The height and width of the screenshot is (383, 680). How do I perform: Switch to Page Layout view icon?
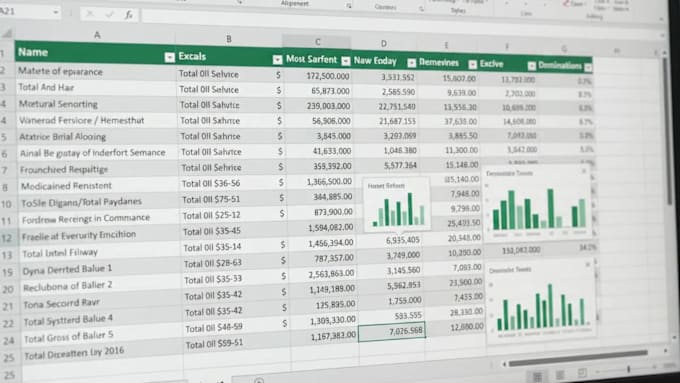point(560,374)
